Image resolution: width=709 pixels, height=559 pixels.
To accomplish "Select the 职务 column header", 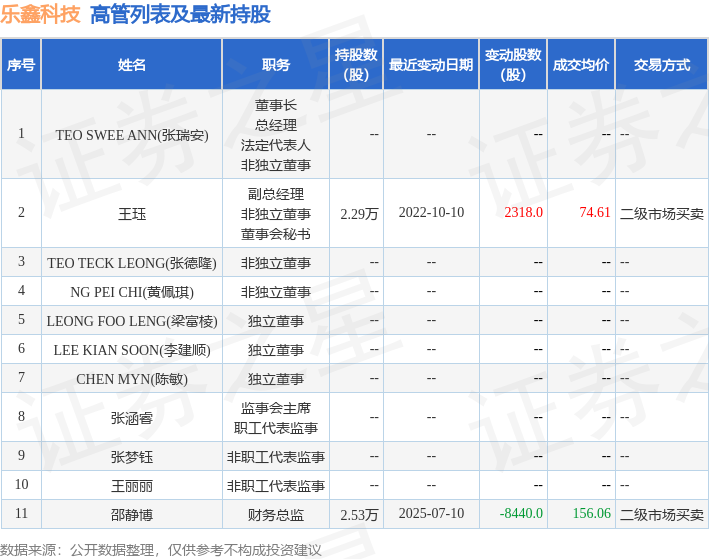I will (275, 65).
